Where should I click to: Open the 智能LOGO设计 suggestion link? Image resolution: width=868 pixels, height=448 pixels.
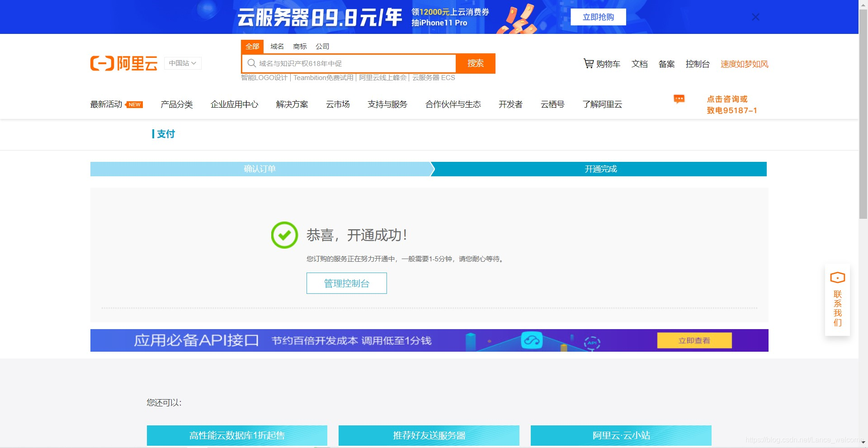point(264,78)
